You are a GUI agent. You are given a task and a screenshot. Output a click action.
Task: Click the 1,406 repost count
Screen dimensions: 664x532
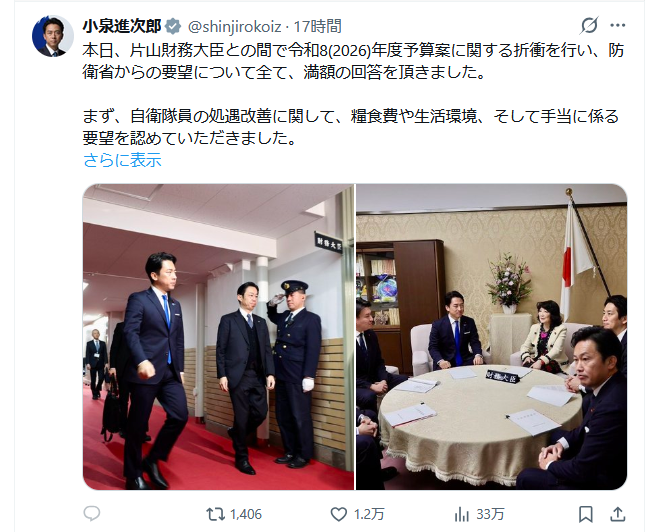pyautogui.click(x=246, y=515)
